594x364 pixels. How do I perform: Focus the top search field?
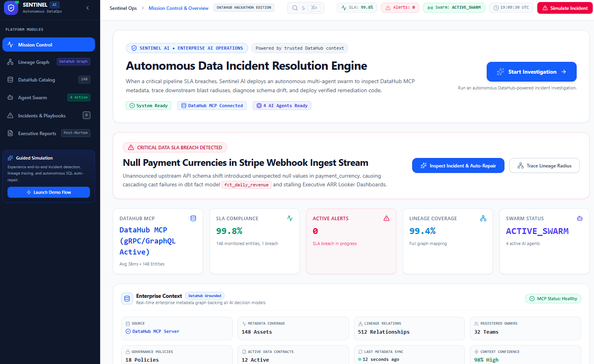tap(306, 8)
